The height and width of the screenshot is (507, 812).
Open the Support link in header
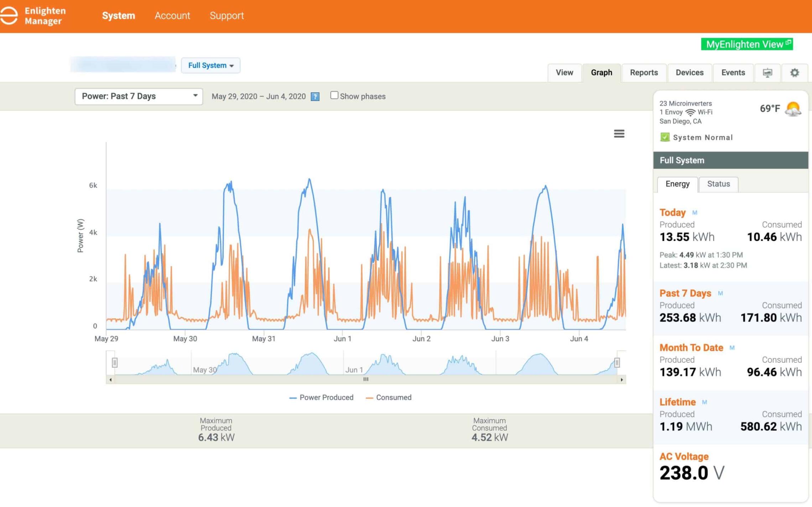click(x=227, y=16)
